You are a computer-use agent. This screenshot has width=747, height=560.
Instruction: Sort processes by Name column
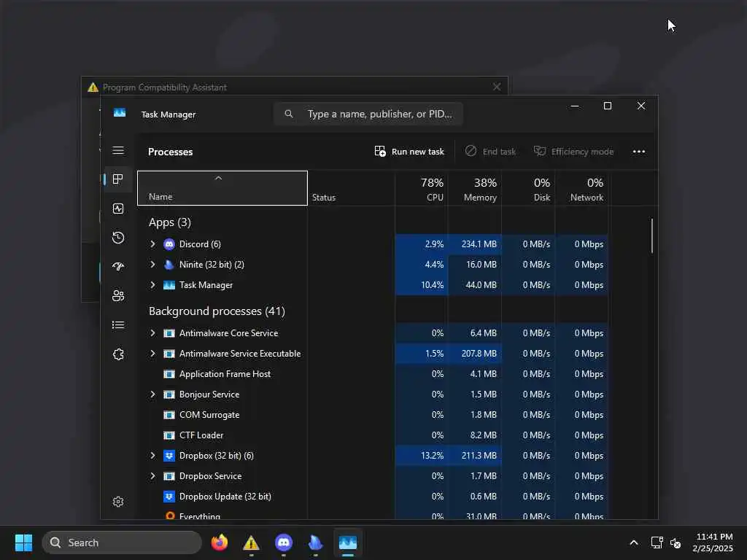tap(222, 188)
